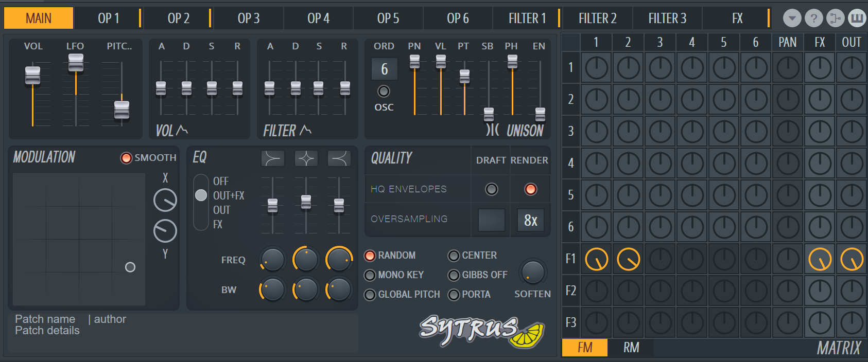Toggle the OSC button under ORD
Screen dimensions: 868x362
[x=384, y=92]
